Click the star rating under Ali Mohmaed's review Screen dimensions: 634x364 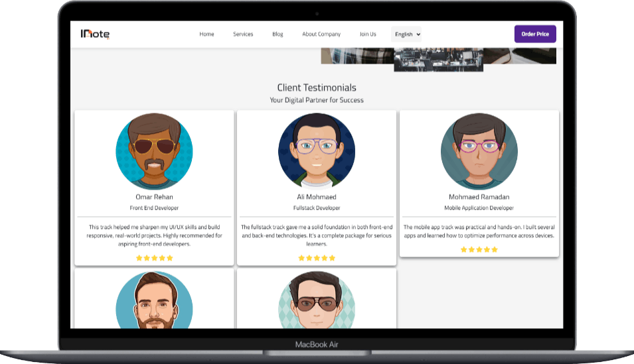pos(317,258)
